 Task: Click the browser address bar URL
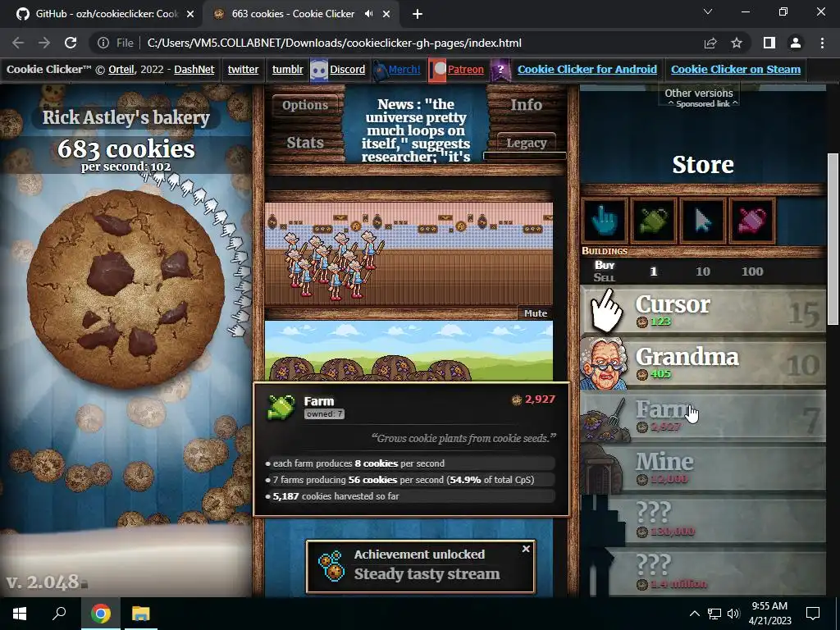[335, 43]
